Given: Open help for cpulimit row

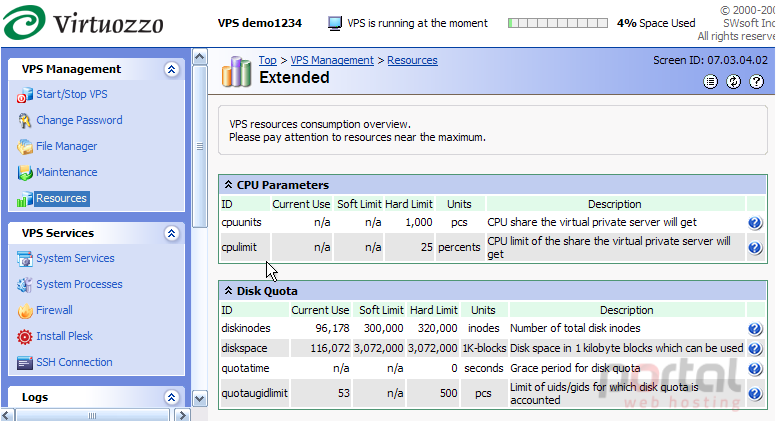Looking at the screenshot, I should pos(755,247).
